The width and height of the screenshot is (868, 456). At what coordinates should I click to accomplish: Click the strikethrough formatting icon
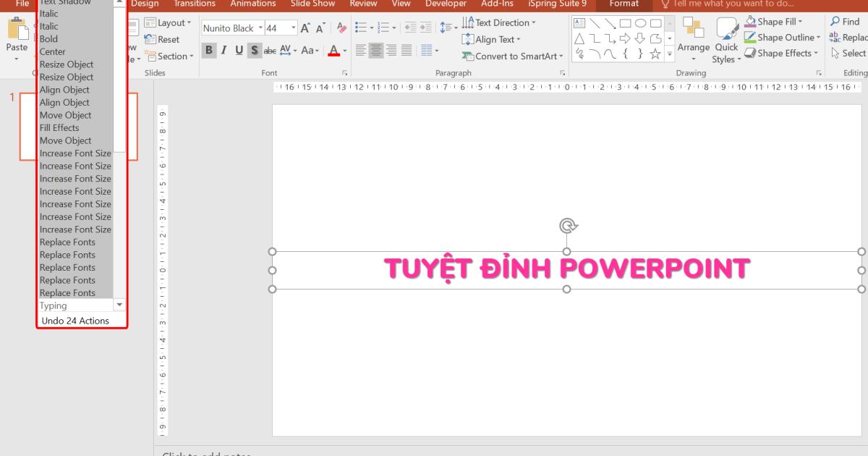coord(270,51)
